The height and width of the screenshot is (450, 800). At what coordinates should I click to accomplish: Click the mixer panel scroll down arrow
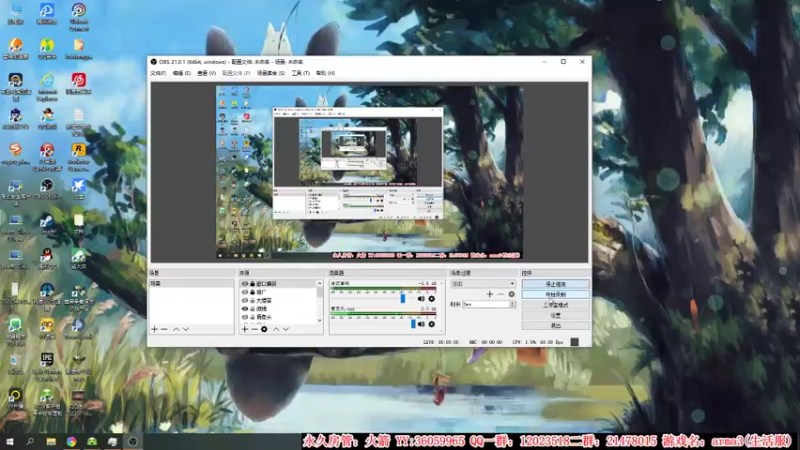coord(441,331)
